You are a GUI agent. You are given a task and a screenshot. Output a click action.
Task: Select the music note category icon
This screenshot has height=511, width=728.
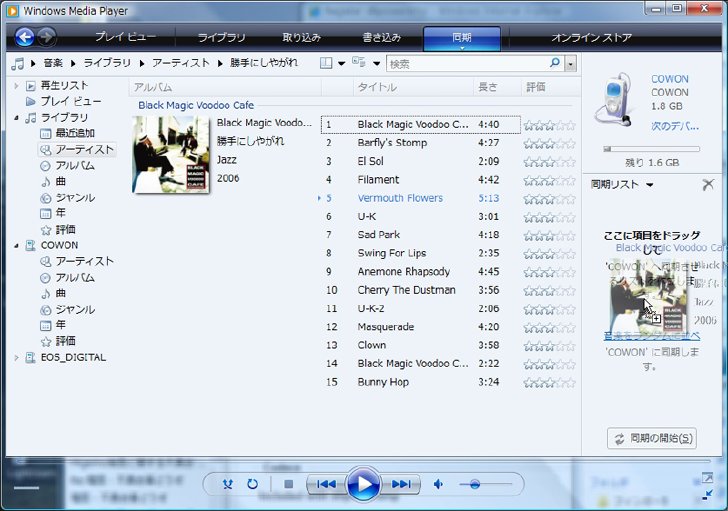click(x=17, y=64)
